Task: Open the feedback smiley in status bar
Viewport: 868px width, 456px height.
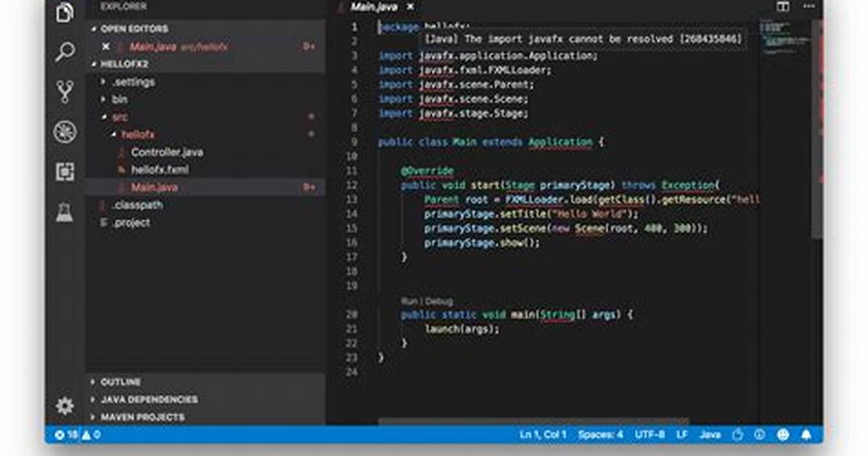Action: coord(783,435)
